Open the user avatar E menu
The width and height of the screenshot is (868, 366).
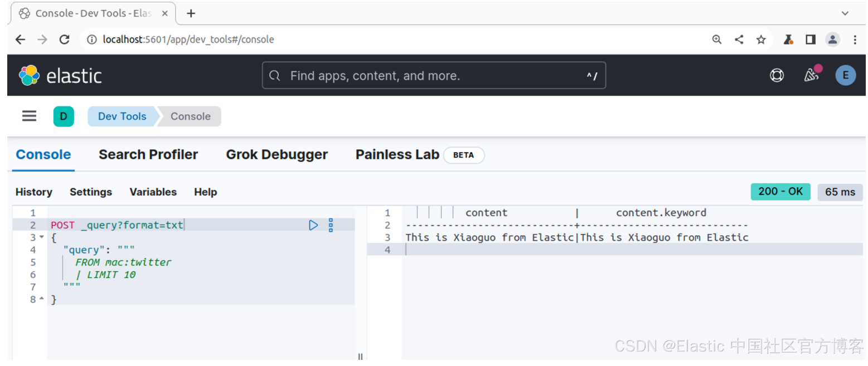(x=845, y=76)
